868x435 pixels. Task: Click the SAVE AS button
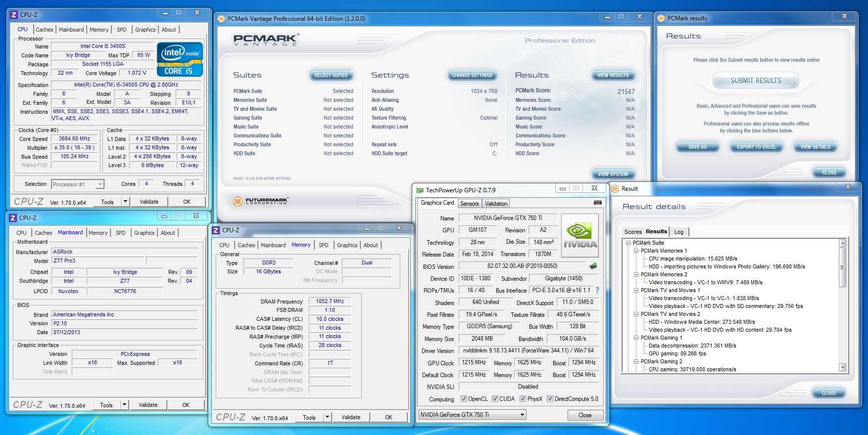tap(697, 147)
